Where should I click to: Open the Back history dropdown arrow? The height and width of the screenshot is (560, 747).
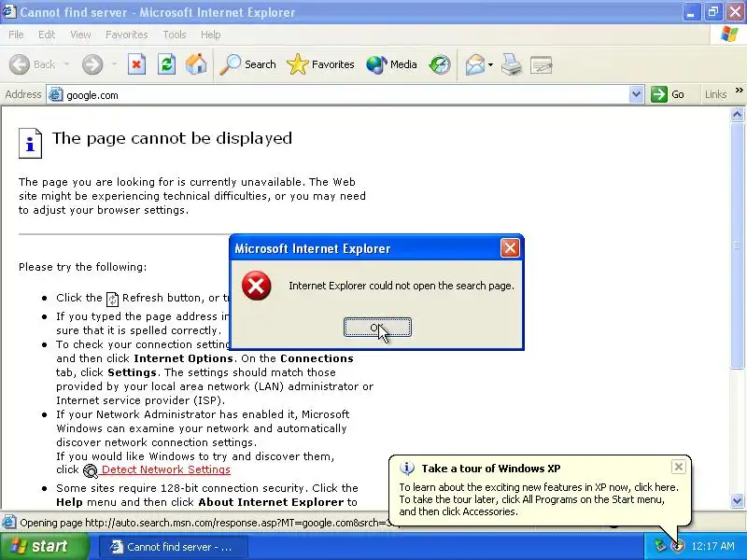click(x=66, y=64)
